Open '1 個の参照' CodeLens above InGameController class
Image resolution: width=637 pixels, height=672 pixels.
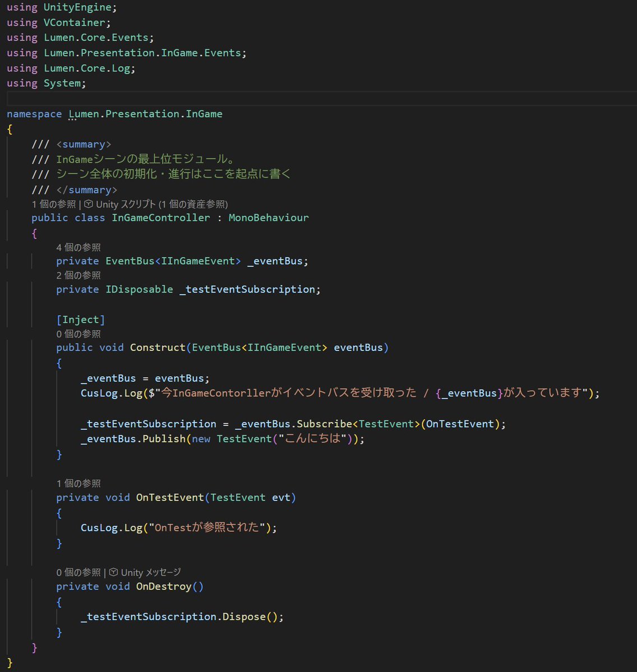tap(54, 204)
